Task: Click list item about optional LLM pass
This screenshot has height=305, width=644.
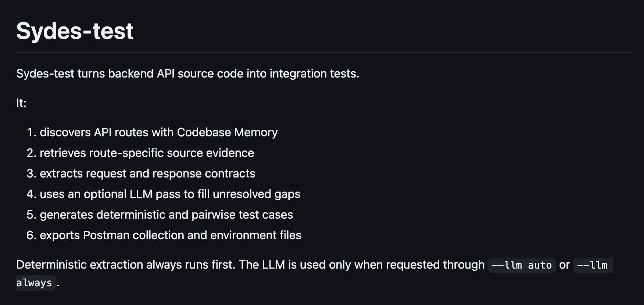Action: coord(170,194)
